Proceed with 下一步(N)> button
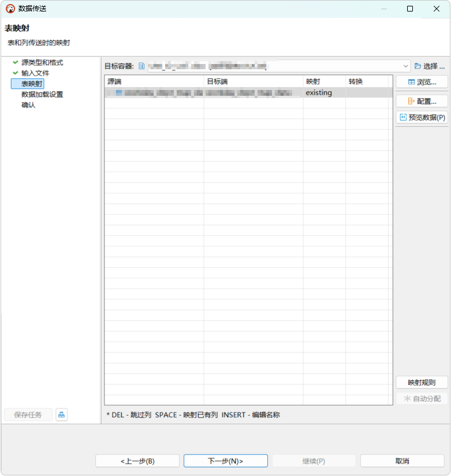Image resolution: width=451 pixels, height=476 pixels. (225, 461)
